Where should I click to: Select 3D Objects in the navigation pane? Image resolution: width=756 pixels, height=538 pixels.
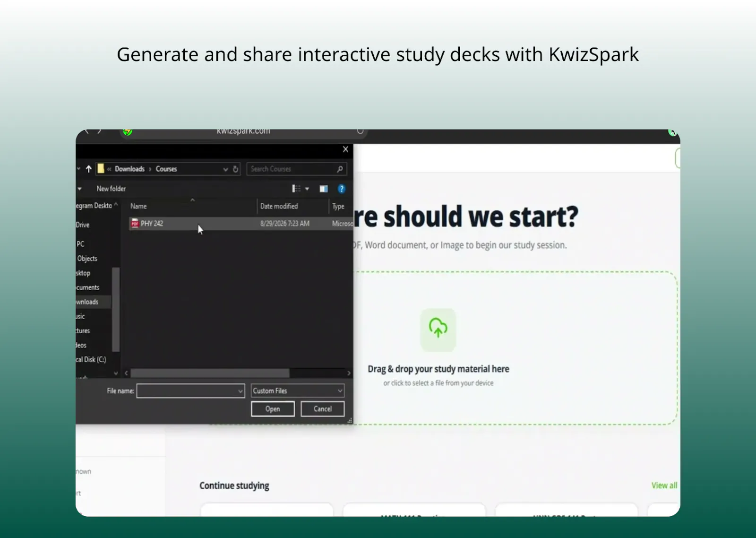tap(87, 258)
